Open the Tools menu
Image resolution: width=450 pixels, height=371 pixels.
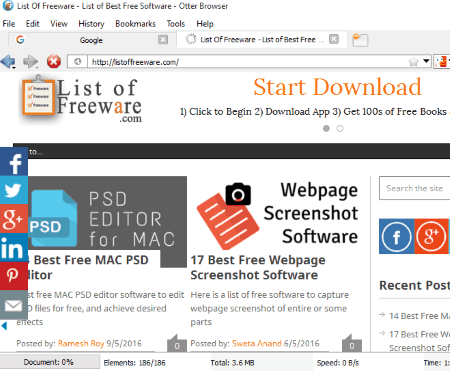[x=176, y=24]
